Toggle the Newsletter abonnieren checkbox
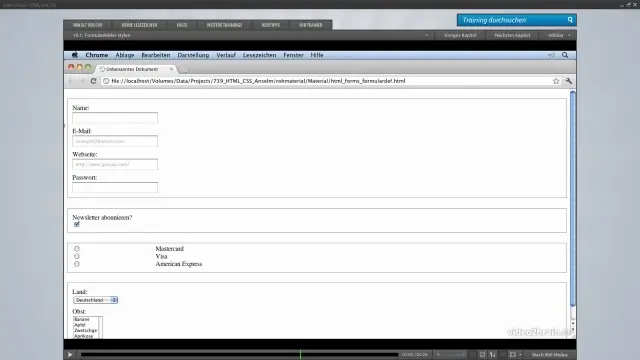The width and height of the screenshot is (640, 360). tap(77, 224)
